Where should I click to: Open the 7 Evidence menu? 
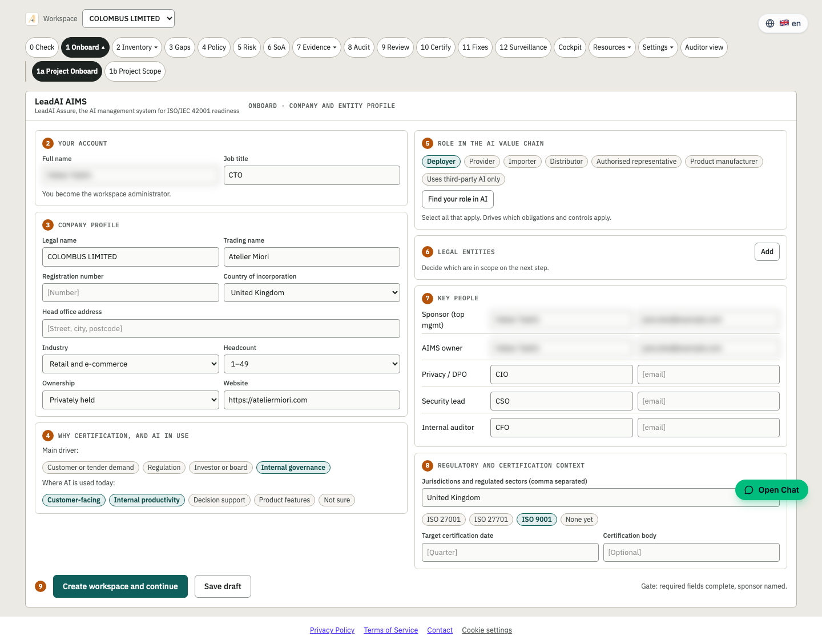click(317, 47)
